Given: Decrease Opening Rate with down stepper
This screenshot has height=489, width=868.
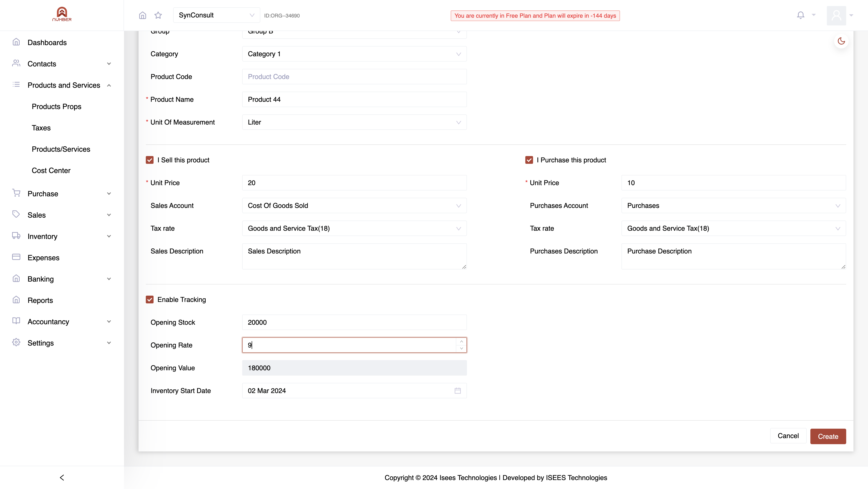Looking at the screenshot, I should [461, 348].
